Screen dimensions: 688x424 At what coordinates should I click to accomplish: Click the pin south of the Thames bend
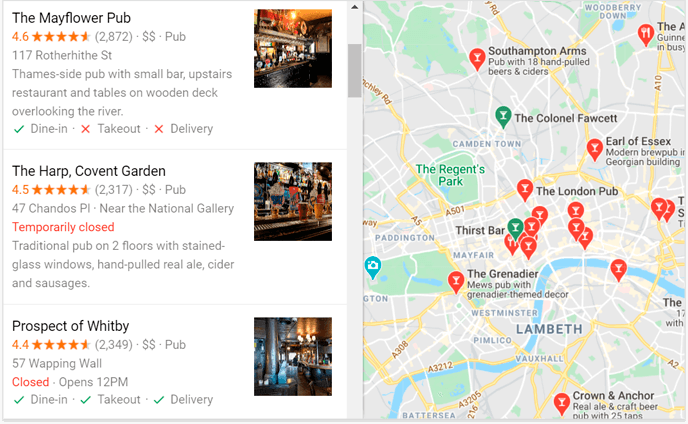coord(618,269)
